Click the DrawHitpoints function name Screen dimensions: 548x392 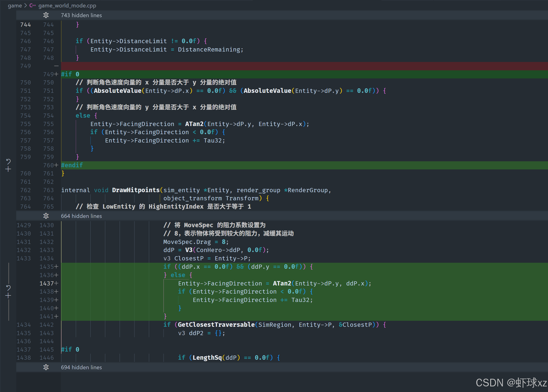point(136,190)
